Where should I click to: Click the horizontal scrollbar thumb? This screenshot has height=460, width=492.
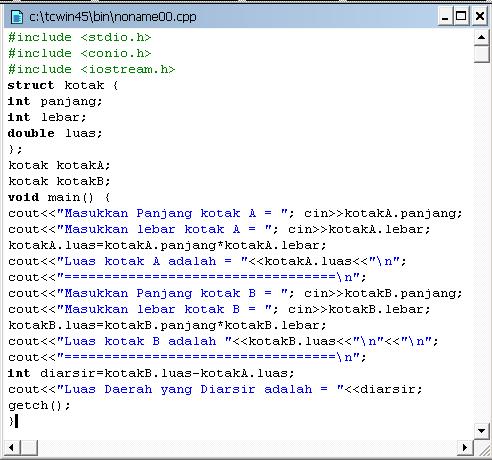(x=29, y=447)
